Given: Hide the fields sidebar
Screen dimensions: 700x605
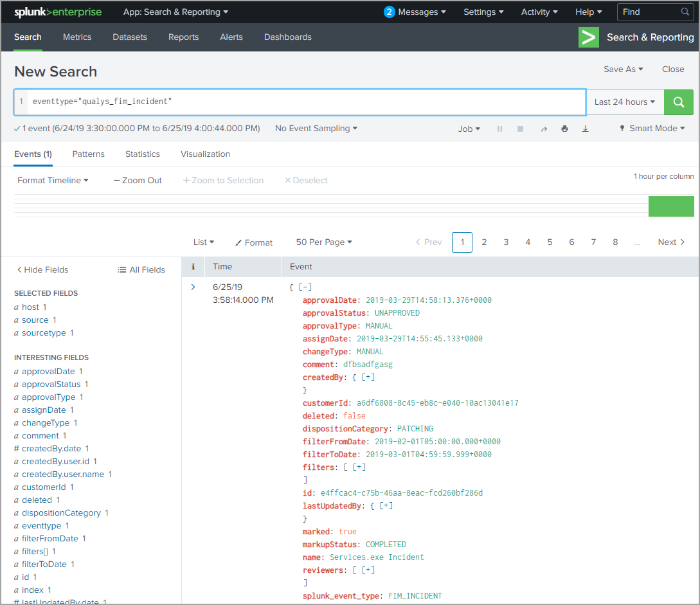Looking at the screenshot, I should pyautogui.click(x=42, y=269).
